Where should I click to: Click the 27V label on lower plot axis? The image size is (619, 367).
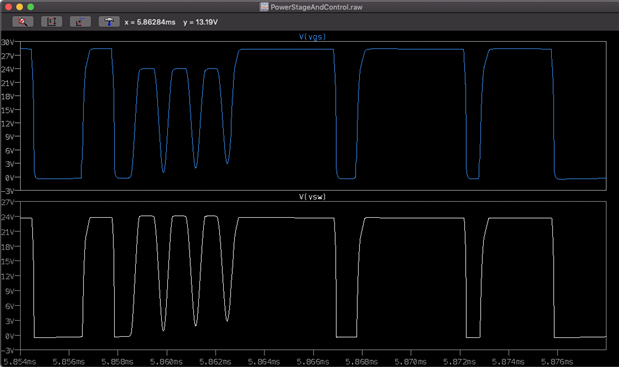pos(8,202)
